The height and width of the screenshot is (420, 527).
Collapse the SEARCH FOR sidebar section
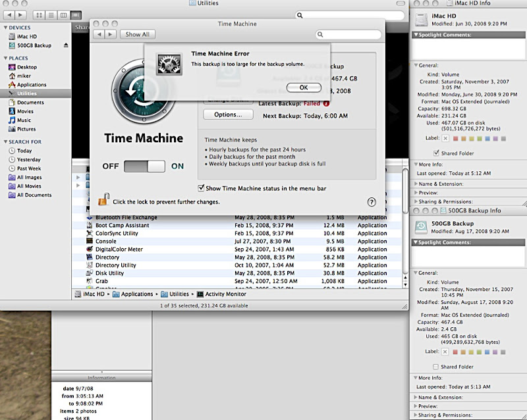pos(5,142)
